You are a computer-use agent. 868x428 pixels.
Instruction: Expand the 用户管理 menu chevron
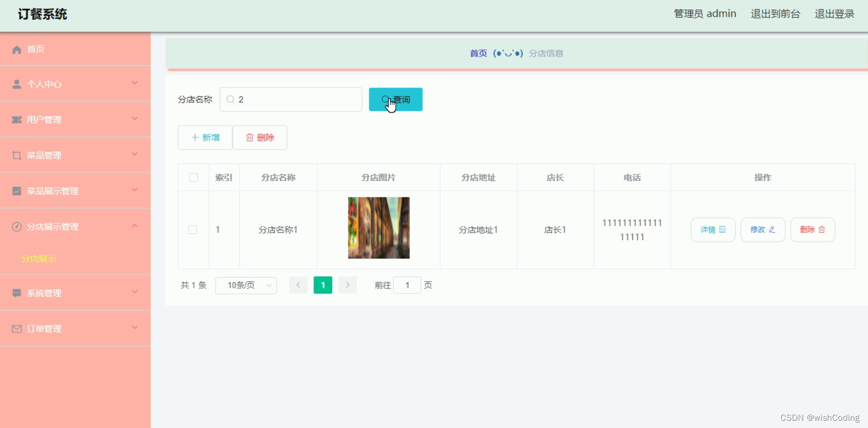[134, 119]
